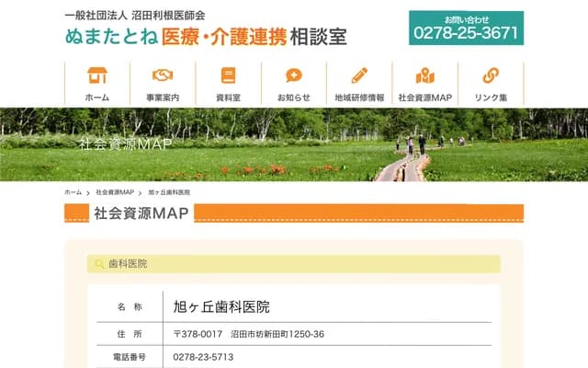The width and height of the screenshot is (588, 368).
Task: Click the 歯科医院 yellow category bar
Action: pyautogui.click(x=294, y=264)
